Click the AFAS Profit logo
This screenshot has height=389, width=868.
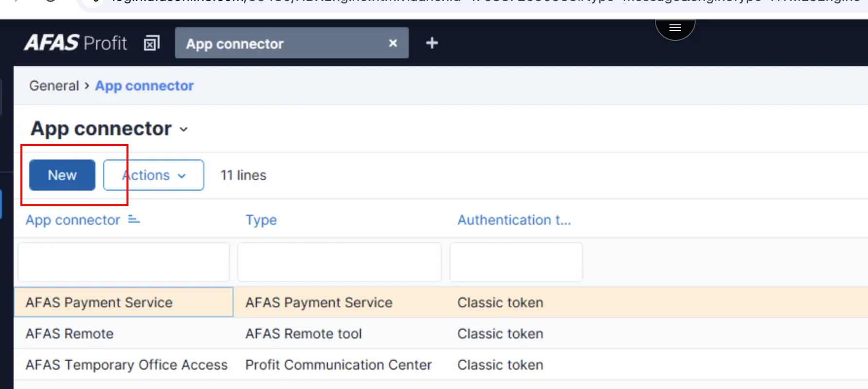75,43
